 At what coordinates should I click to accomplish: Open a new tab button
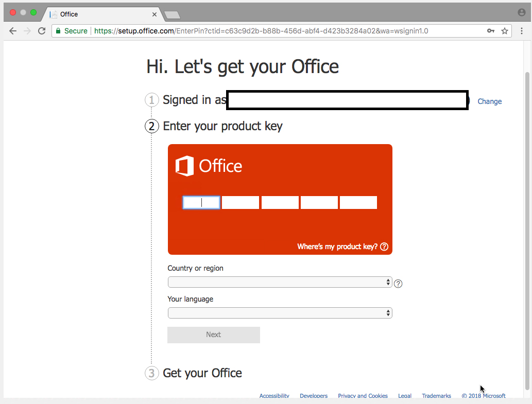pyautogui.click(x=171, y=14)
